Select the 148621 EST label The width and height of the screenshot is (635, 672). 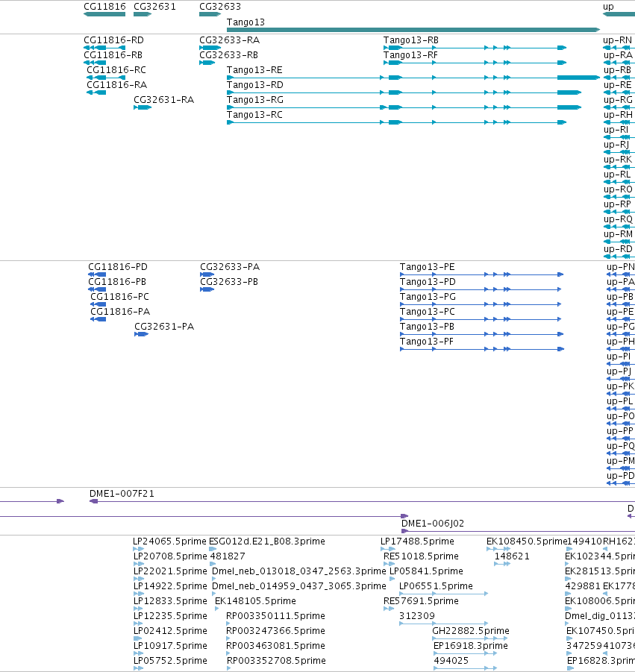pyautogui.click(x=512, y=556)
